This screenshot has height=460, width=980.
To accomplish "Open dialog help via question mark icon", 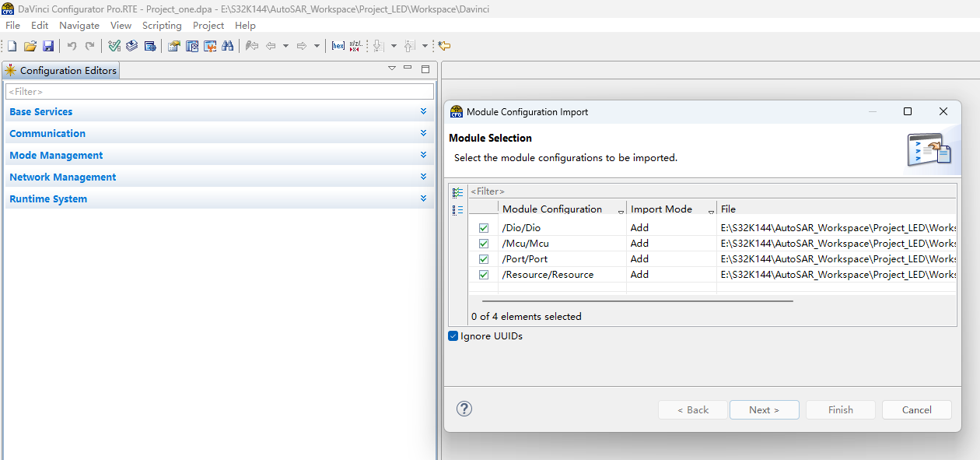I will coord(464,409).
